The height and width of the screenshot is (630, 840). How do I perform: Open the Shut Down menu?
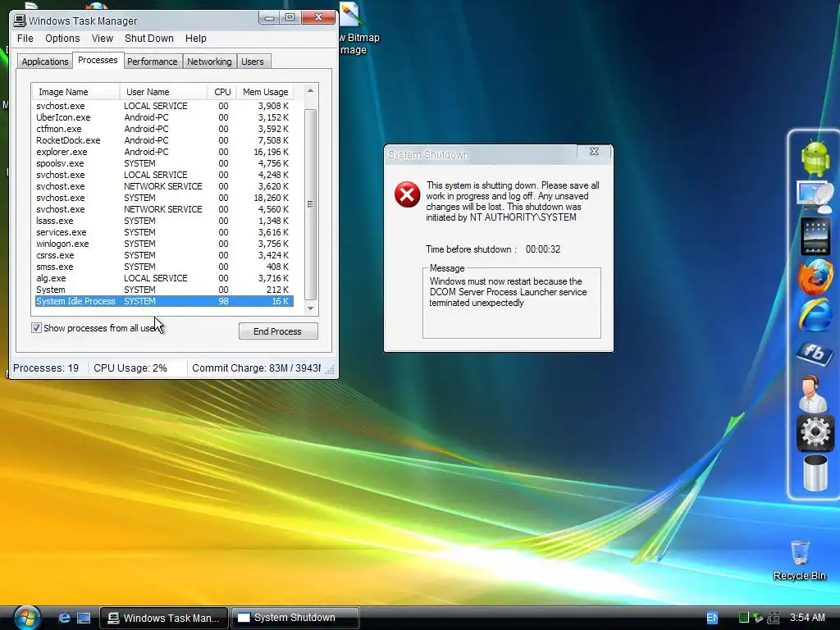click(149, 38)
